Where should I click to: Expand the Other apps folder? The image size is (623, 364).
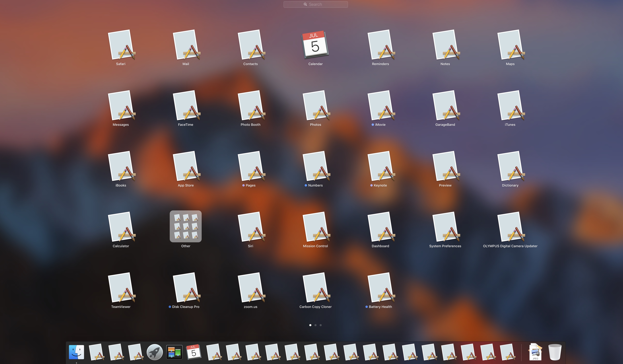[186, 227]
